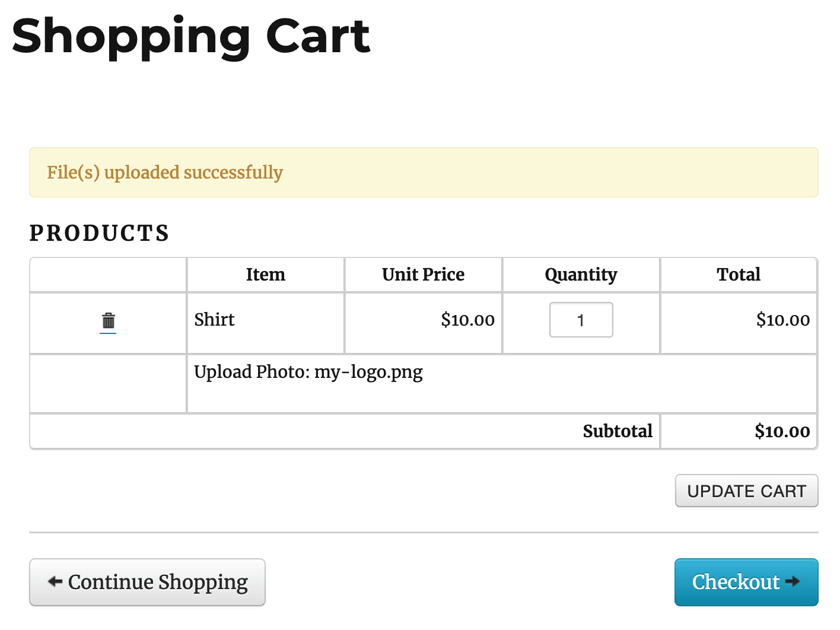Proceed with the Checkout button
The width and height of the screenshot is (840, 630).
pos(746,582)
